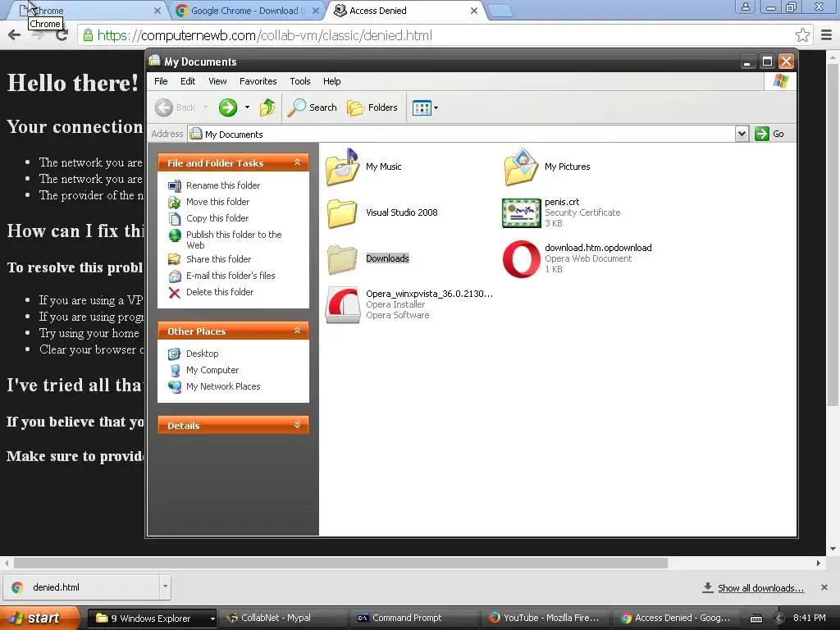The height and width of the screenshot is (630, 840).
Task: Open the Chrome user profile icon
Action: (x=745, y=7)
